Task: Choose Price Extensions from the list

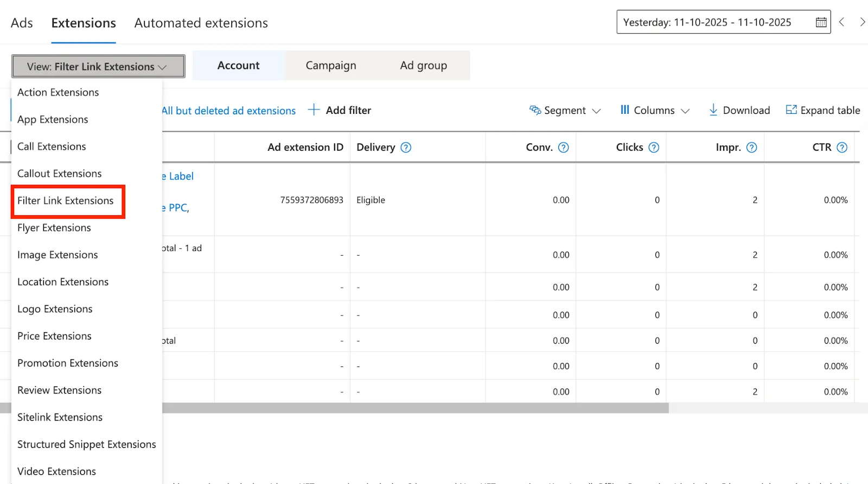Action: 87,336
